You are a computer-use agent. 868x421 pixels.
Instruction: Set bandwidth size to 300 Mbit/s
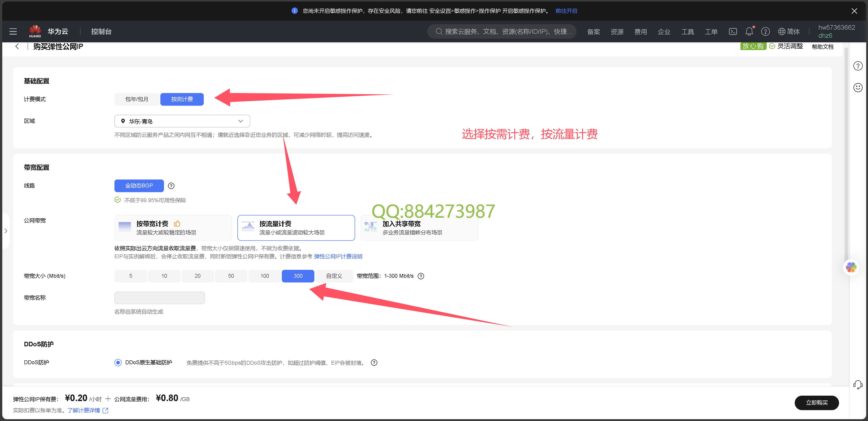(298, 276)
